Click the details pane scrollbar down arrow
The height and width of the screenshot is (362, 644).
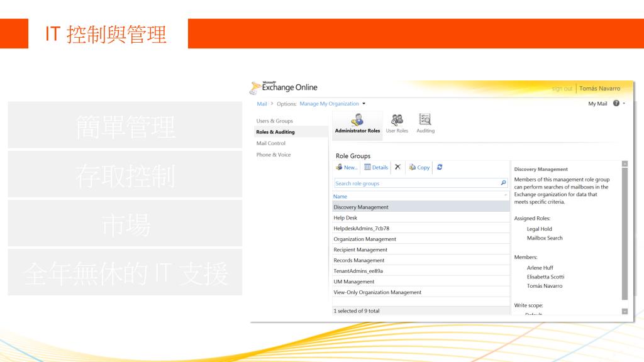[x=625, y=312]
